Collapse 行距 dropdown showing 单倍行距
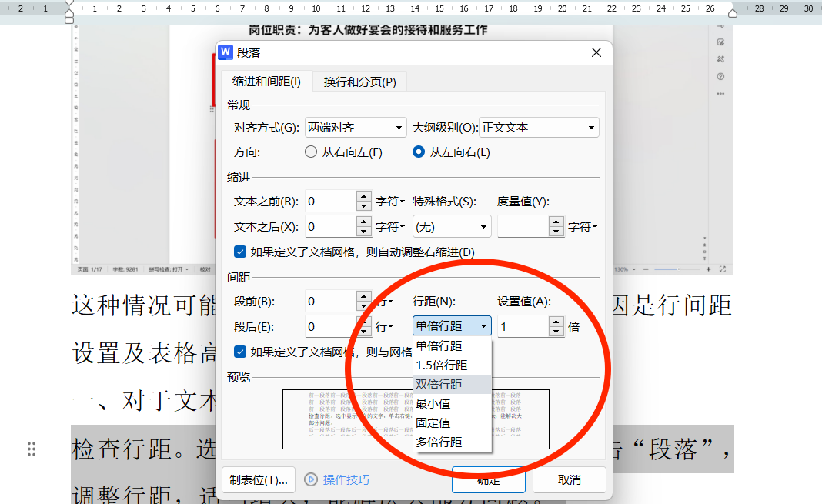The height and width of the screenshot is (504, 822). coord(452,326)
